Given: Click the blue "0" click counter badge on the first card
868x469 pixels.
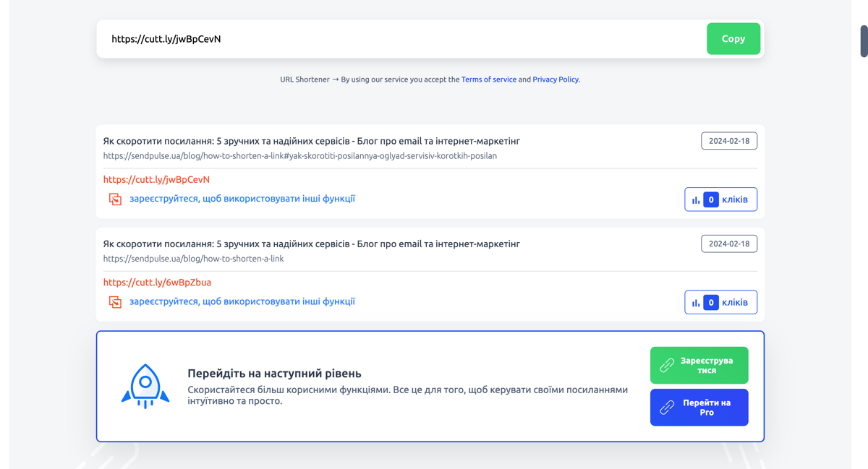Looking at the screenshot, I should click(712, 199).
